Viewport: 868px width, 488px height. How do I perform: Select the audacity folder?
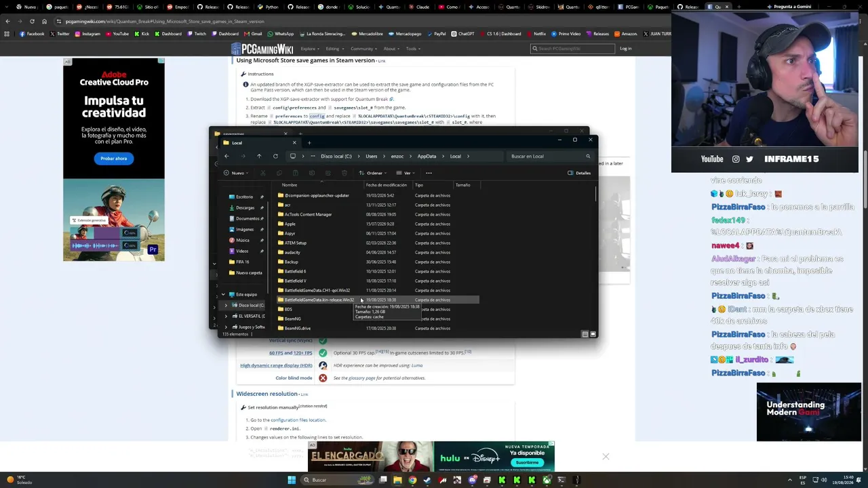click(x=292, y=253)
